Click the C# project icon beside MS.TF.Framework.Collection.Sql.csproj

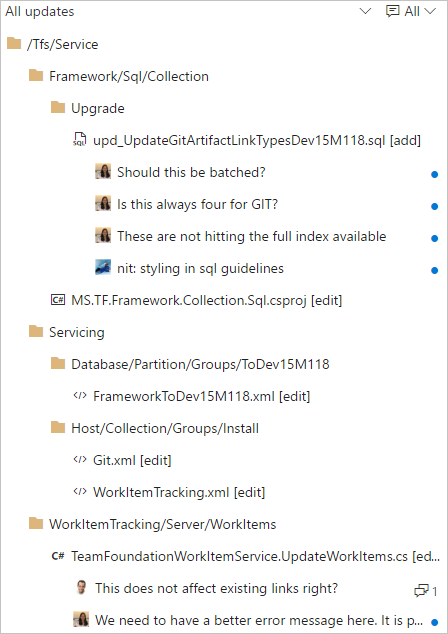coord(58,300)
